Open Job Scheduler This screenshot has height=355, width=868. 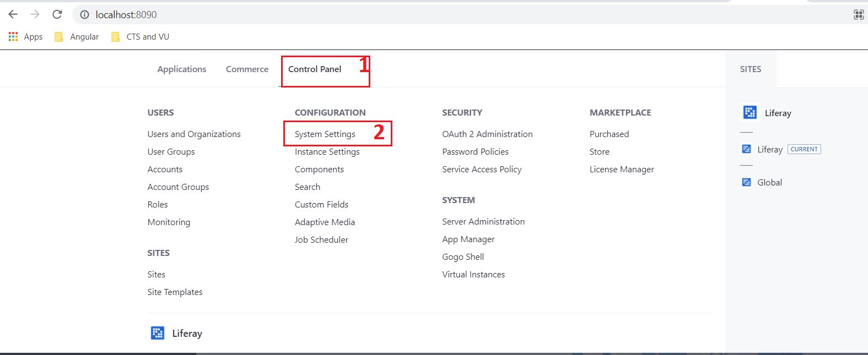point(321,240)
